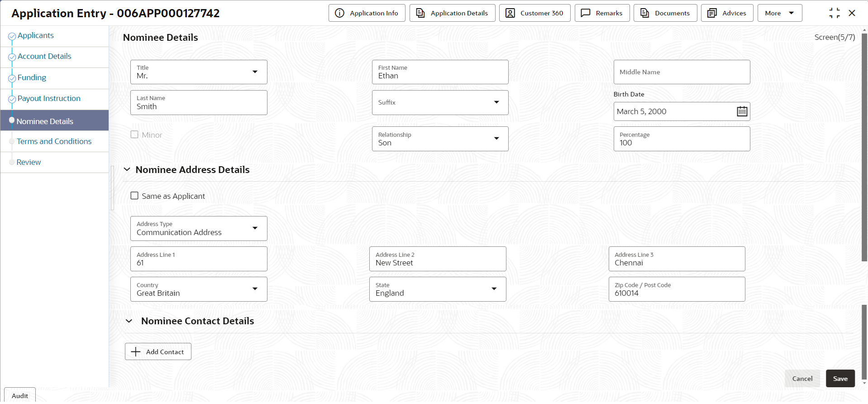The width and height of the screenshot is (868, 404).
Task: Click the Nominee Details step marker
Action: click(12, 120)
